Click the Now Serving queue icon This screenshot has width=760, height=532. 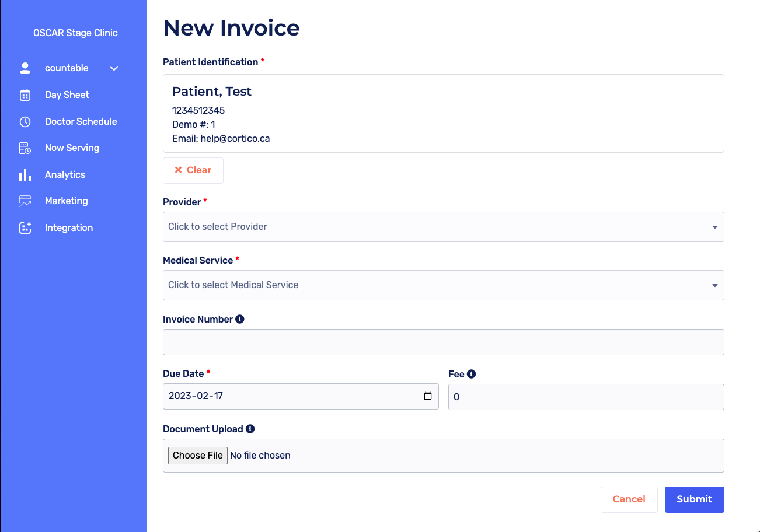(25, 148)
